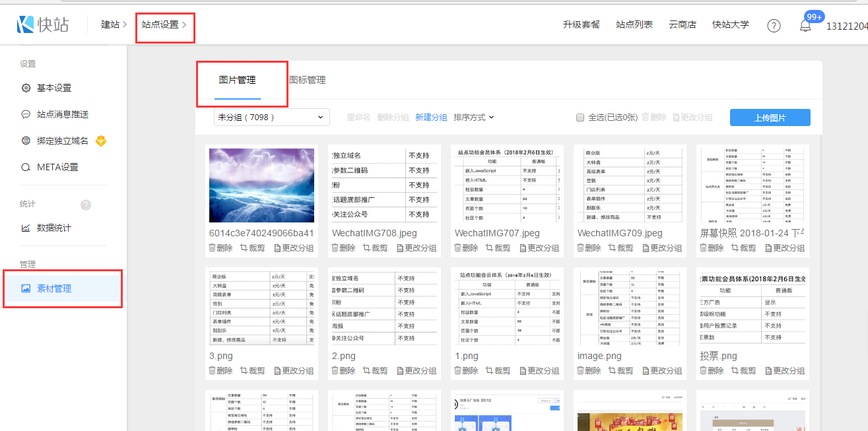Screen dimensions: 868x431
Task: Open the 未分组 (7098) group dropdown
Action: (x=272, y=117)
